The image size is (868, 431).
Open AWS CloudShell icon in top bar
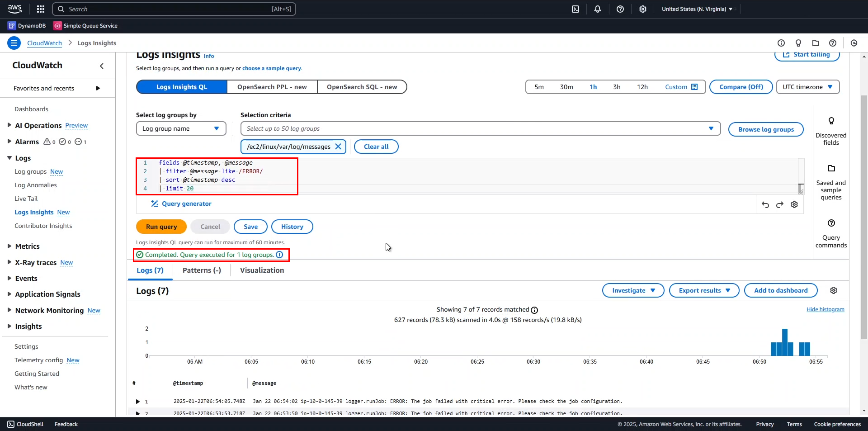576,9
